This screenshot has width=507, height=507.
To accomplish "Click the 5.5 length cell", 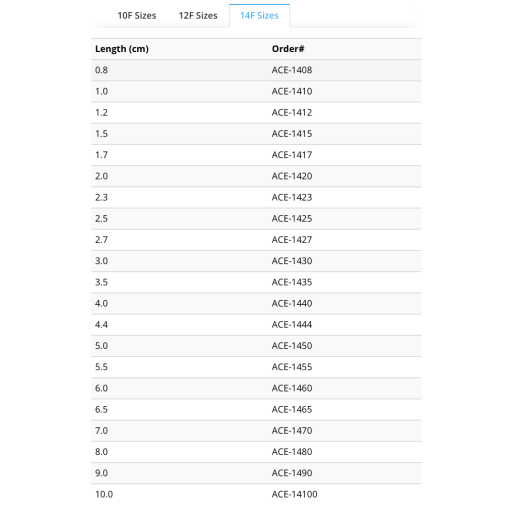I will [101, 367].
